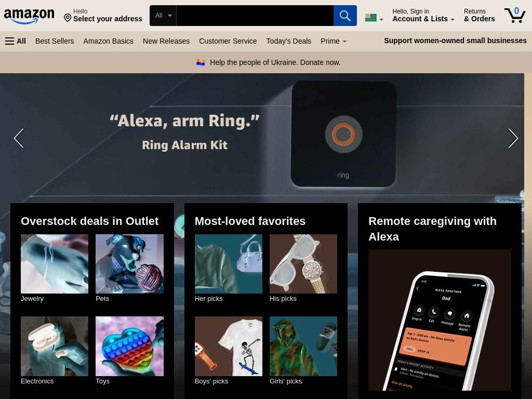
Task: Advance to next carousel slide arrow
Action: point(513,138)
